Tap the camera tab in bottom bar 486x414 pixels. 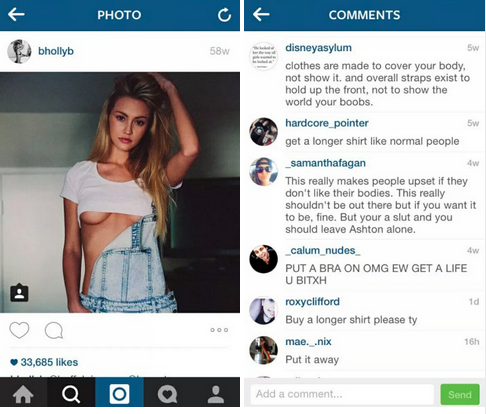(119, 394)
